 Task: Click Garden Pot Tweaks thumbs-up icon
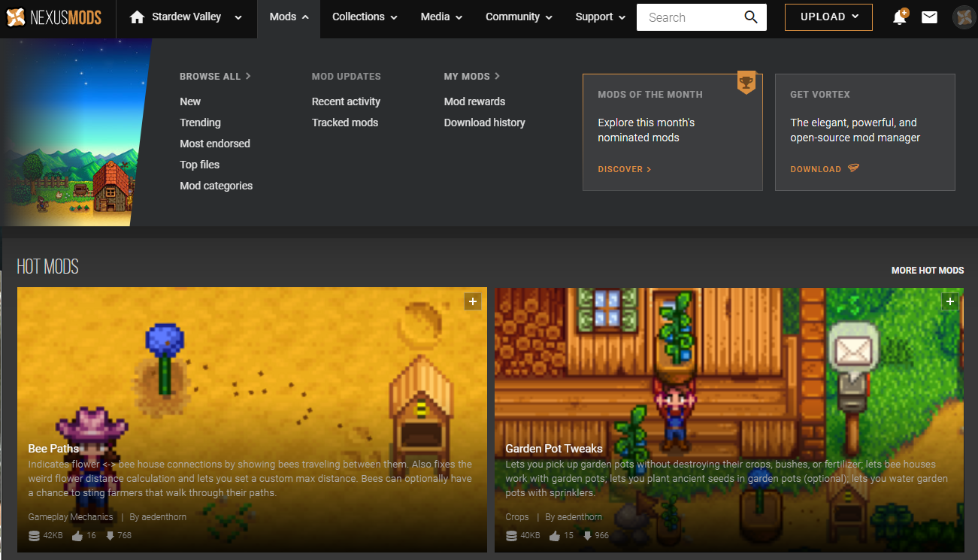pos(555,536)
